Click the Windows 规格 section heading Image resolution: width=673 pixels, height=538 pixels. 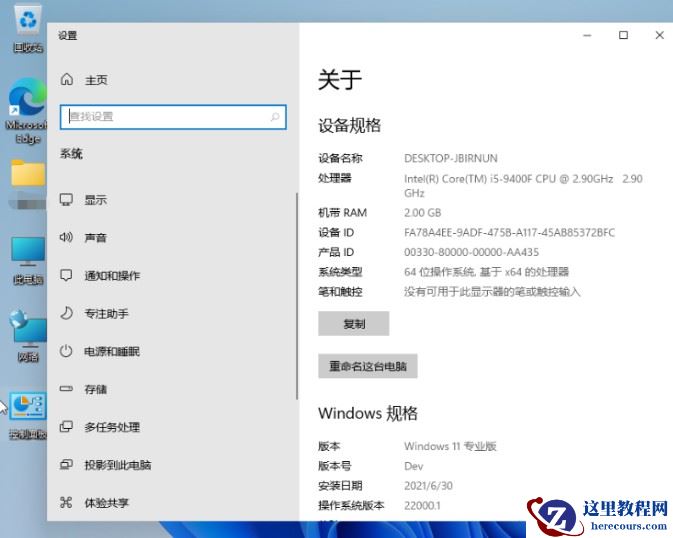368,413
